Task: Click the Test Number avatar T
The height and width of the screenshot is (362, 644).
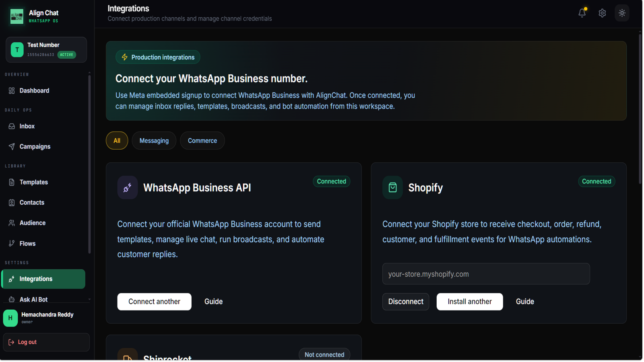Action: [x=17, y=50]
